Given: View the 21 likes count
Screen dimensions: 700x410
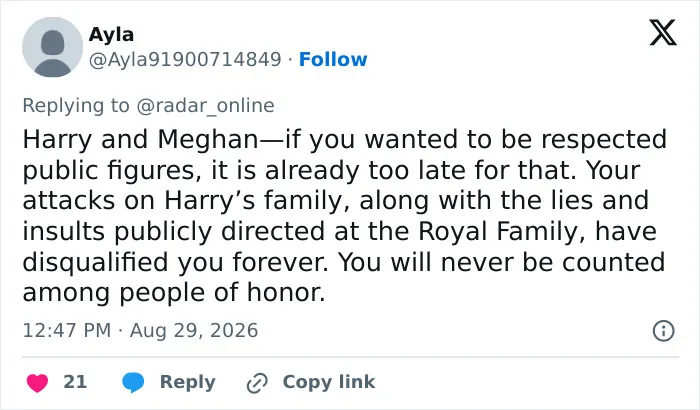Looking at the screenshot, I should (x=75, y=382).
